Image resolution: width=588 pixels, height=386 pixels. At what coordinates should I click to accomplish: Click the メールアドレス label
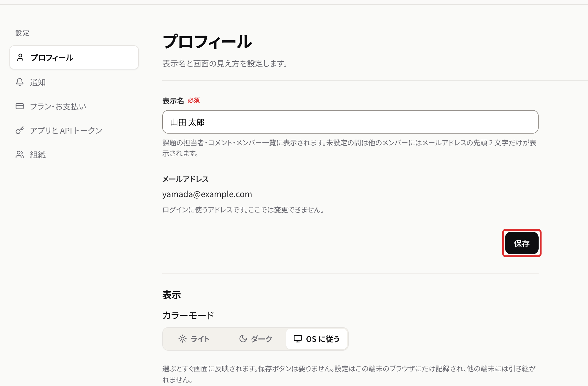(185, 179)
